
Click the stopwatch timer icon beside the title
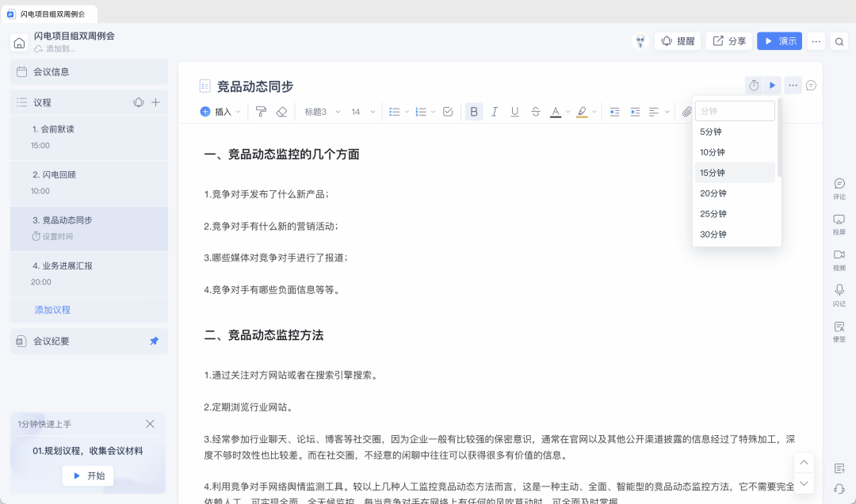pyautogui.click(x=754, y=86)
